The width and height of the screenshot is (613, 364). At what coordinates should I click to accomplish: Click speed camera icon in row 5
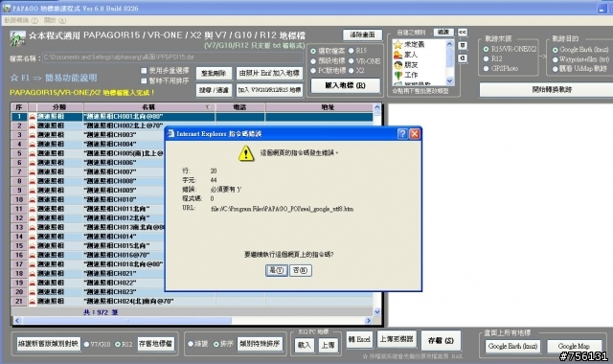click(32, 153)
